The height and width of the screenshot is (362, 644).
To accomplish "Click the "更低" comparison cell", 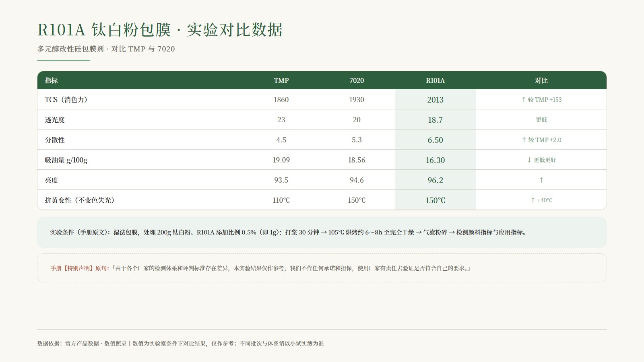I will click(x=541, y=119).
